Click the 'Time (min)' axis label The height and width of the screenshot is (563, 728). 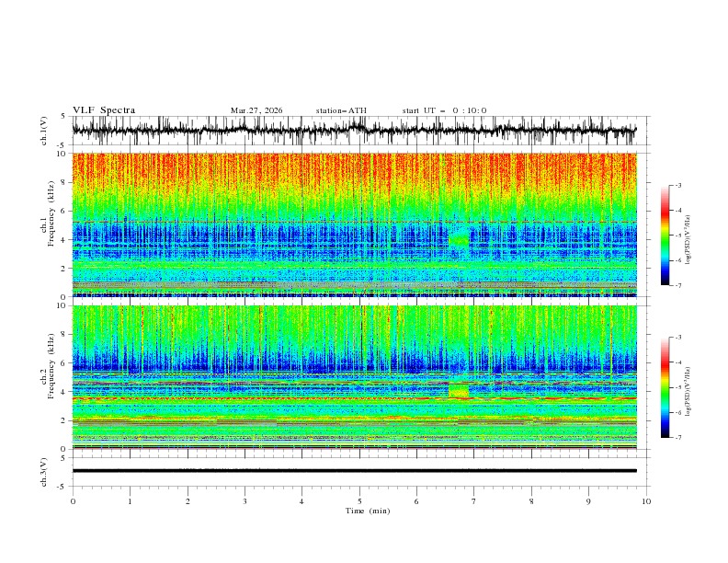(x=368, y=511)
